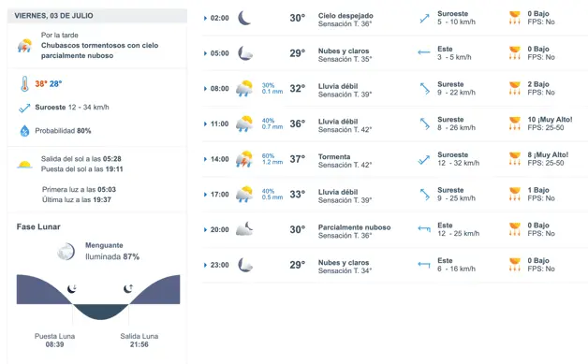Click the thermometer icon beside 38° 28°

(x=24, y=83)
